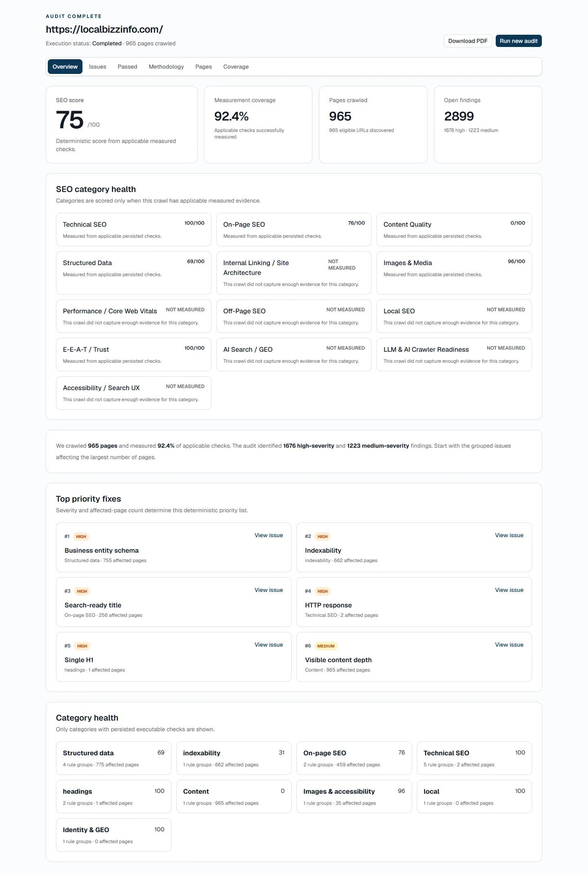Image resolution: width=588 pixels, height=875 pixels.
Task: Select the Off-Page SEO card
Action: (x=294, y=316)
